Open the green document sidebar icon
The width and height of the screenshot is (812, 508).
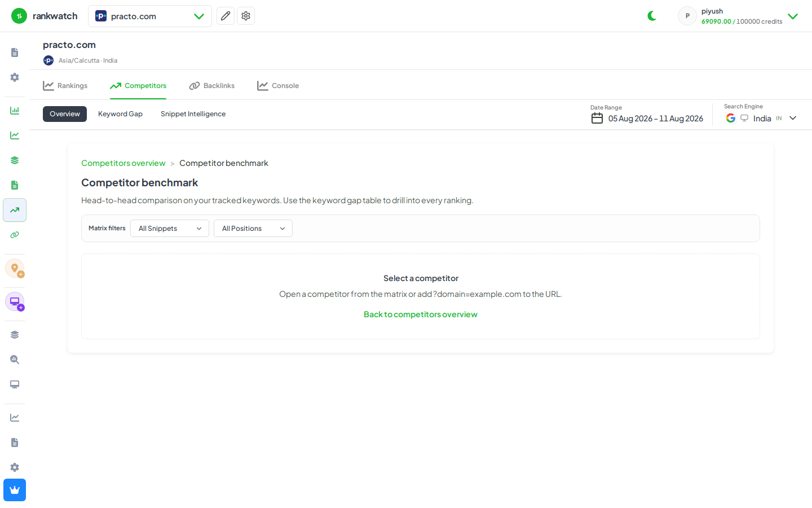[15, 185]
